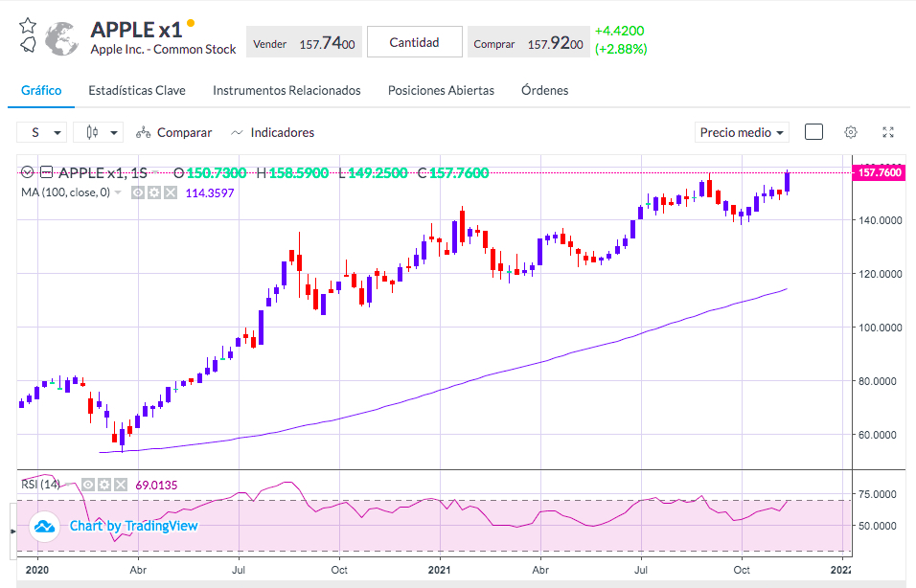Viewport: 916px width, 588px height.
Task: Click the Jul label after 2021 on the time axis
Action: [641, 570]
